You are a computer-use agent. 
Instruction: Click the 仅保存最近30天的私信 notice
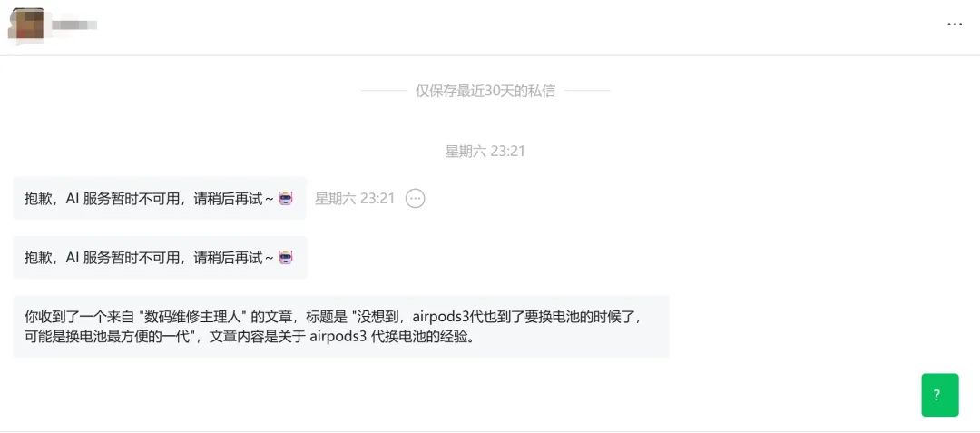point(485,91)
